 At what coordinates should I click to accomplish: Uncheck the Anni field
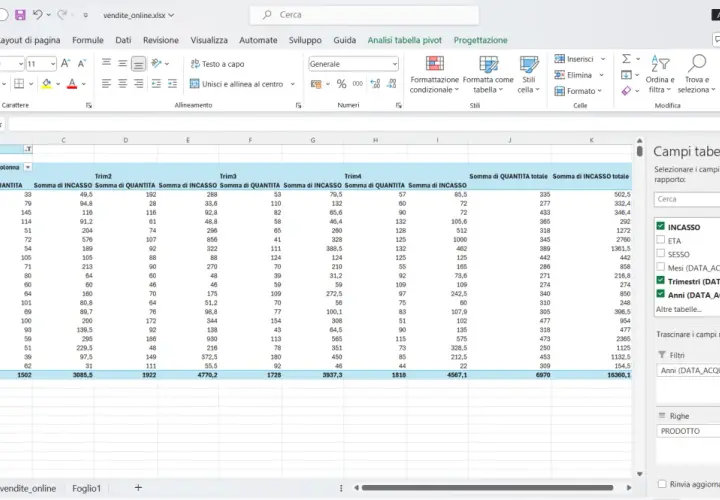tap(661, 294)
